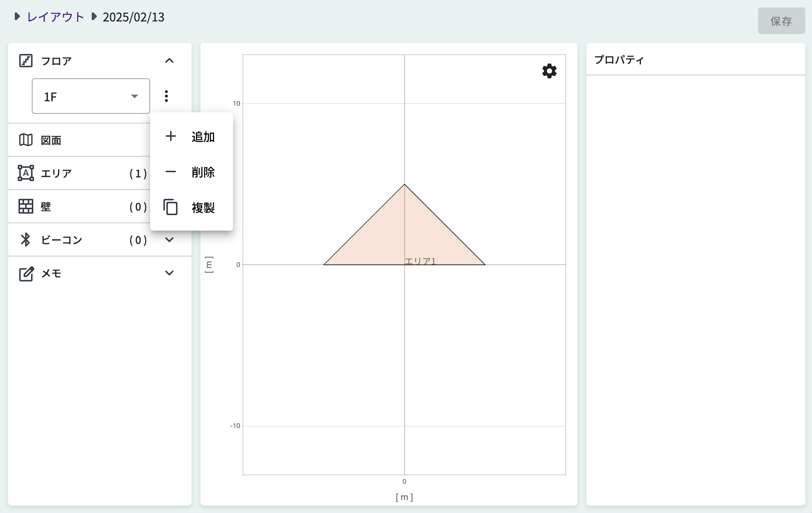Viewport: 812px width, 513px height.
Task: Expand the メモ section chevron
Action: click(x=169, y=273)
